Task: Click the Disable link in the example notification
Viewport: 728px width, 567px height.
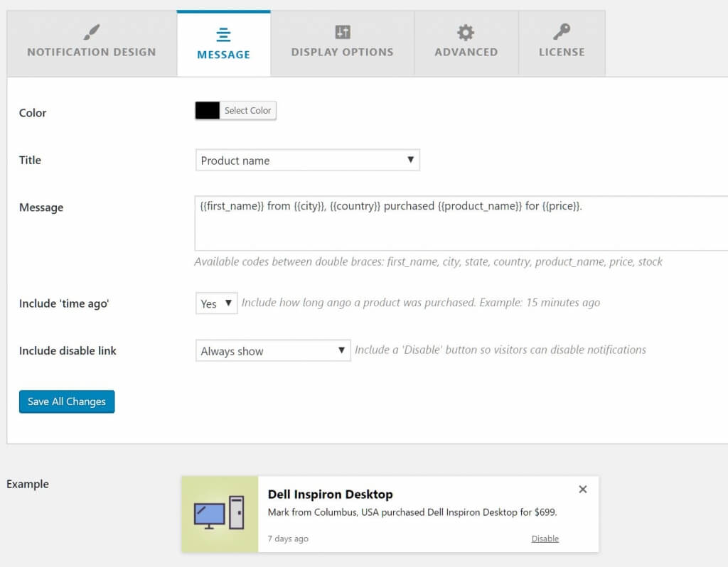Action: pyautogui.click(x=545, y=539)
